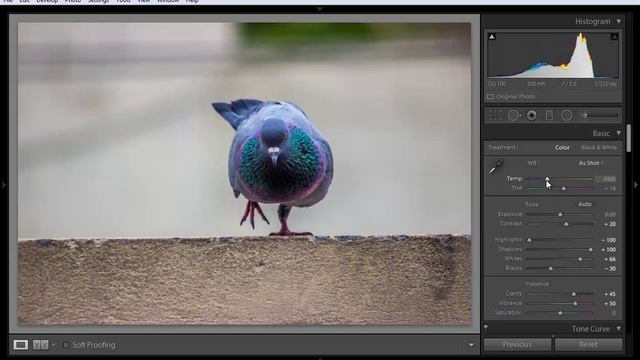Open the View menu
640x360 pixels.
[144, 1]
